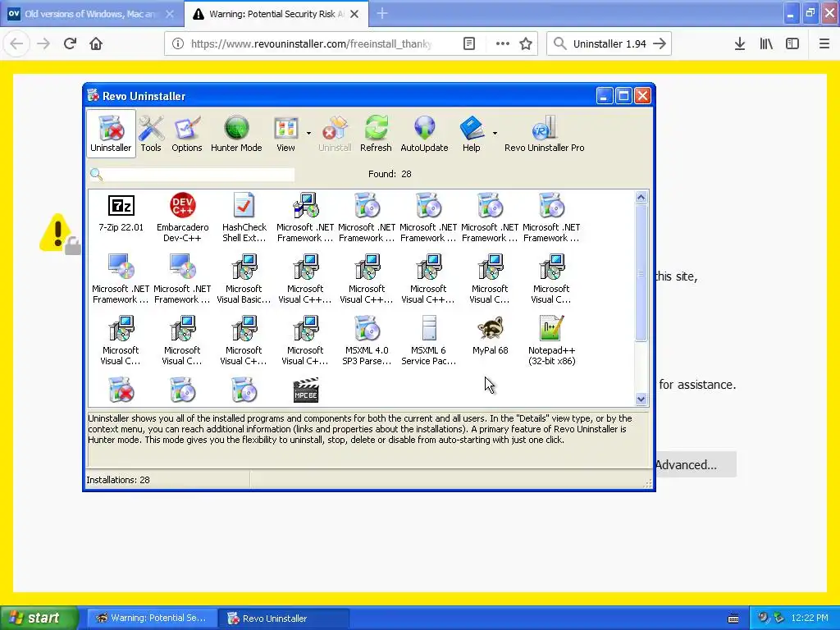The image size is (840, 630).
Task: Click scroll down arrow in program list
Action: click(x=641, y=399)
